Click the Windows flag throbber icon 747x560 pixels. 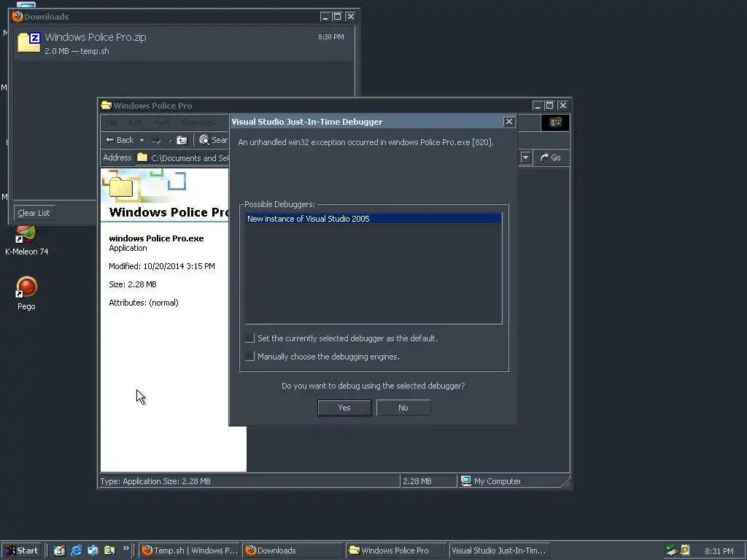[x=555, y=122]
